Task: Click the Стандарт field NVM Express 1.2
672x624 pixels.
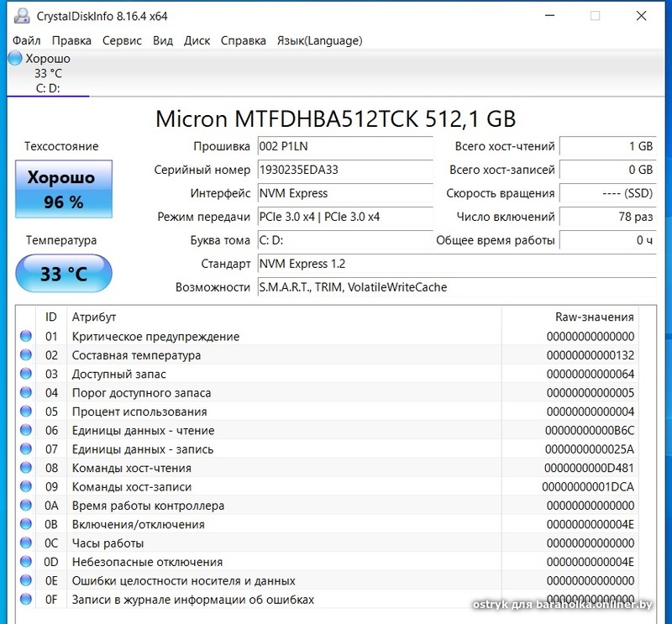Action: click(457, 264)
